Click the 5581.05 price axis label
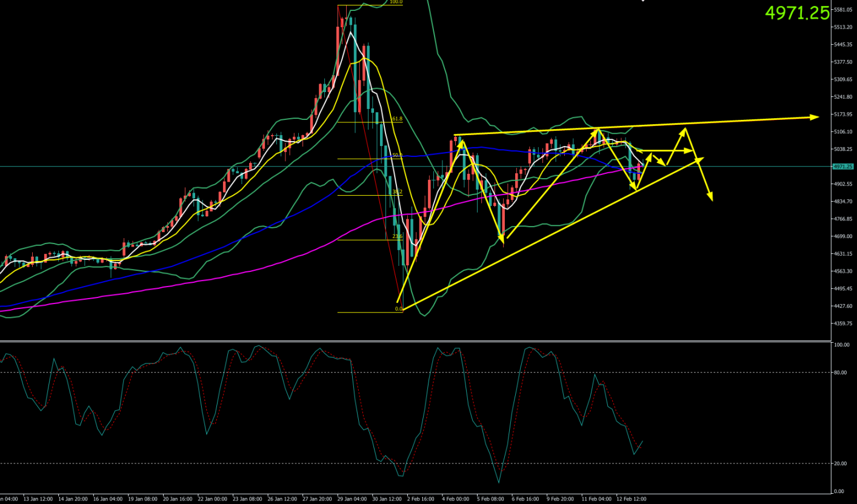Image resolution: width=857 pixels, height=504 pixels. click(x=843, y=10)
